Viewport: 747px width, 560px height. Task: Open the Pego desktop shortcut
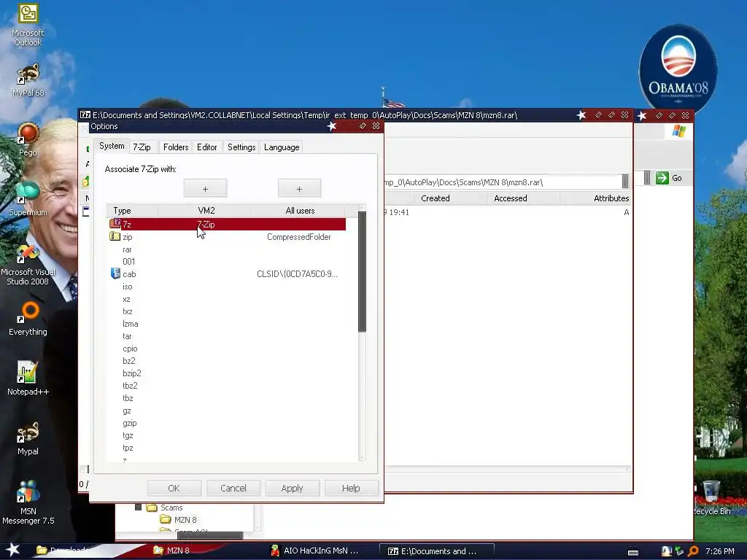28,139
